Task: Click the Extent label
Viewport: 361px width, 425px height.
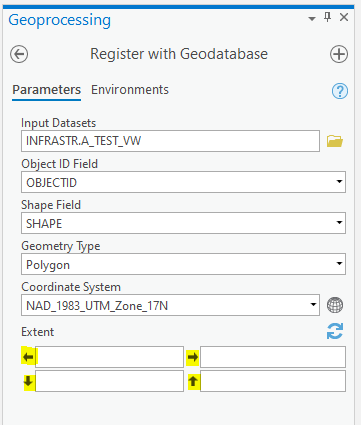Action: coord(37,332)
